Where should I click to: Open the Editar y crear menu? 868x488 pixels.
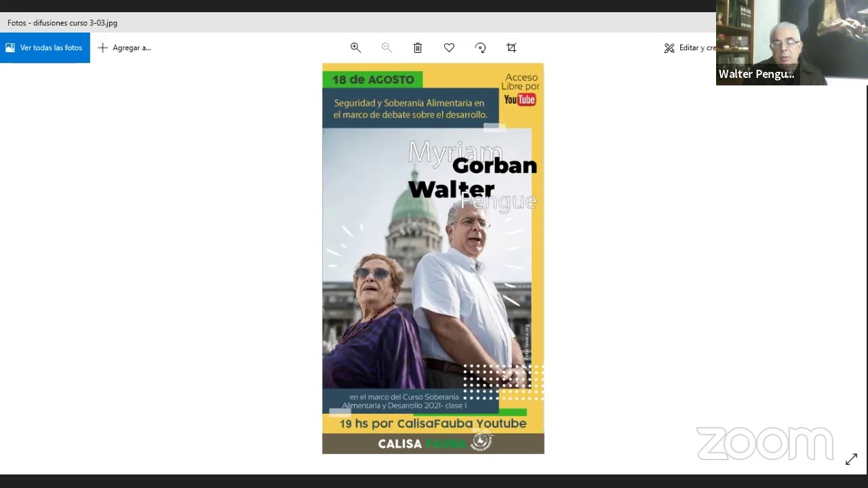coord(690,47)
